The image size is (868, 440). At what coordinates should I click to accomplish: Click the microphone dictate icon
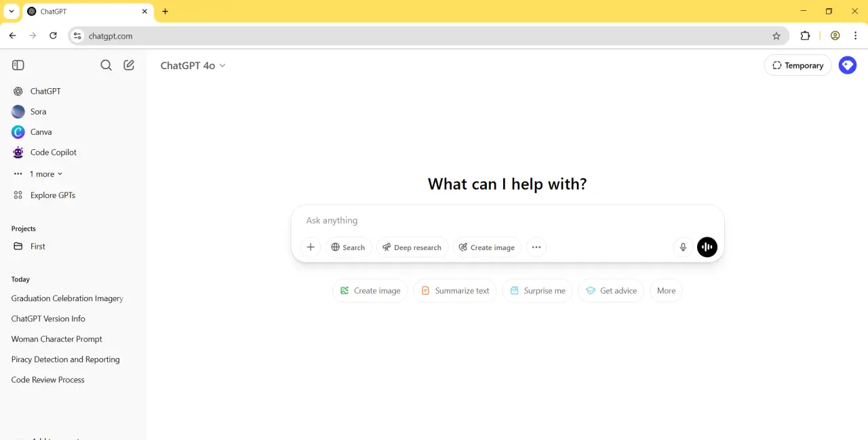(x=684, y=247)
